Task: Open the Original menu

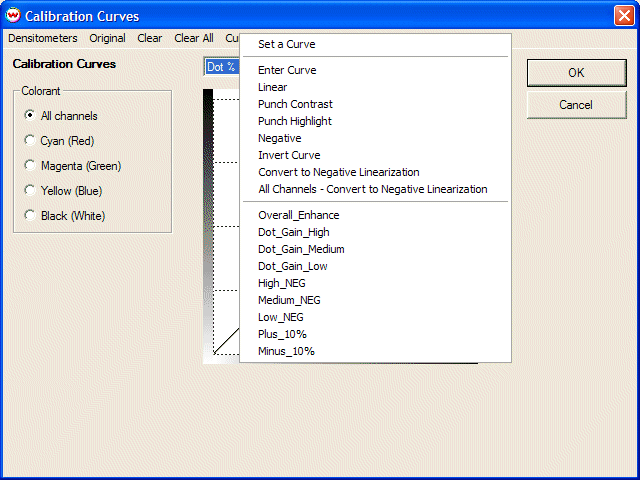Action: pos(107,38)
